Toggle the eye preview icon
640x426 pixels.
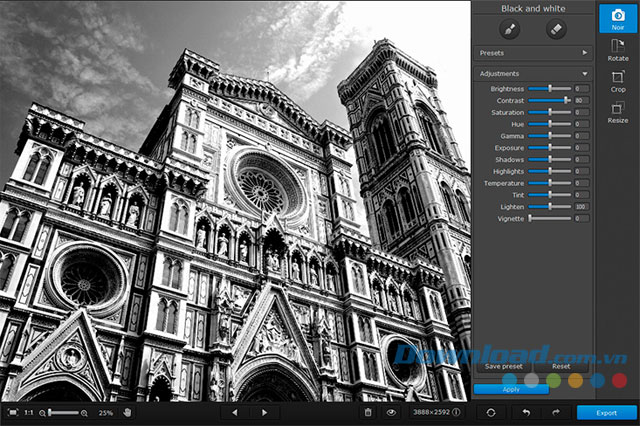(x=392, y=412)
